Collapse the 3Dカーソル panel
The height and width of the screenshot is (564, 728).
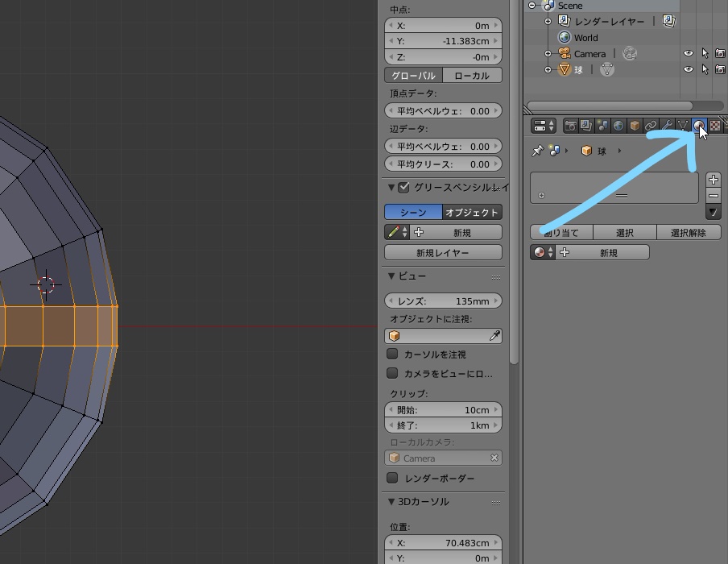click(x=391, y=502)
